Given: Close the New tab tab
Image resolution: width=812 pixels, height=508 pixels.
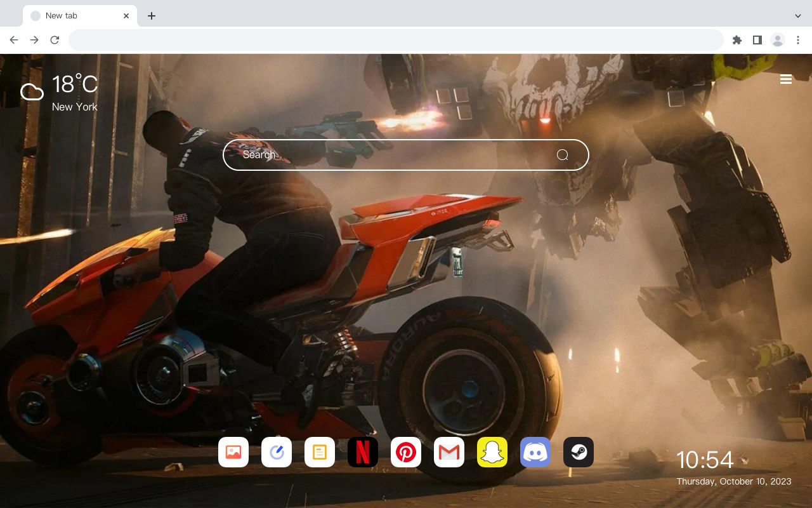Looking at the screenshot, I should (126, 16).
